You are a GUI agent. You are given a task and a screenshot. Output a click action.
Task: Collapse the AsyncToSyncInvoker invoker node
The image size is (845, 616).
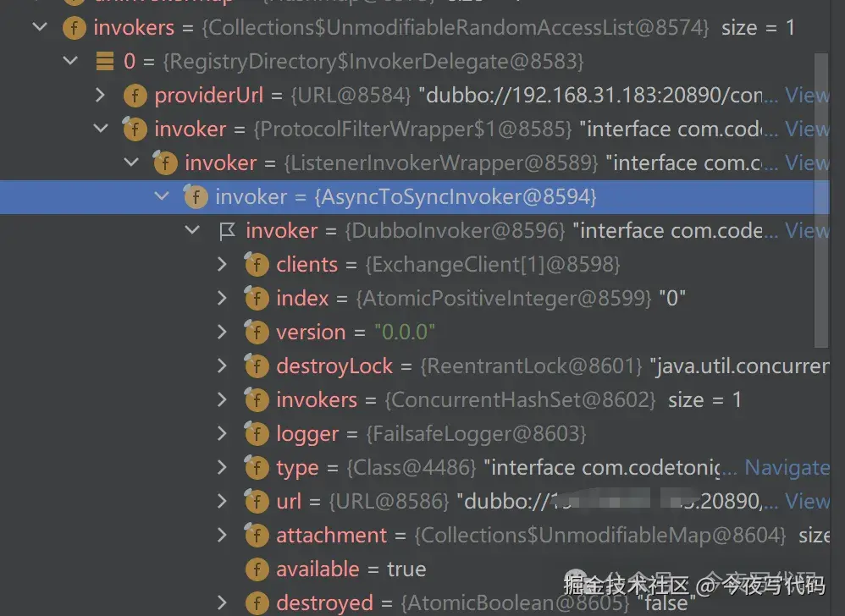(162, 196)
